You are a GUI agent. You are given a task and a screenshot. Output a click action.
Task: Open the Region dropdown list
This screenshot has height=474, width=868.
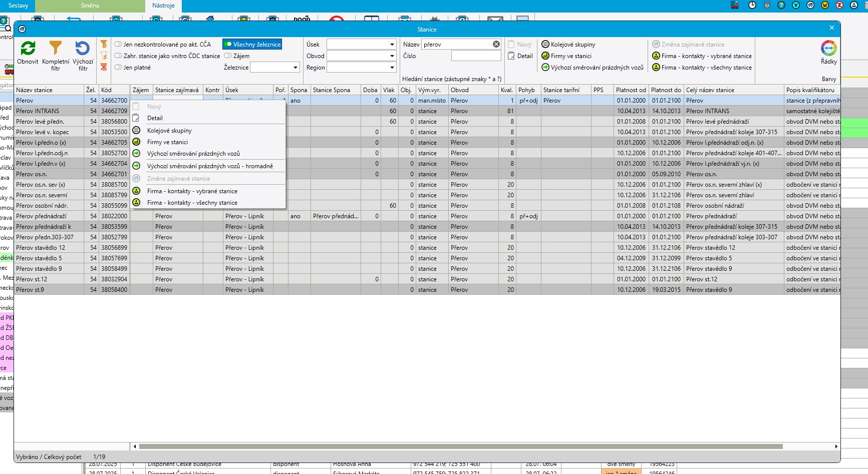click(392, 68)
